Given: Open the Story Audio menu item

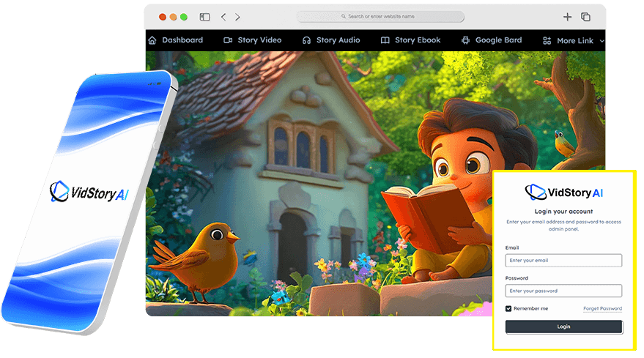Looking at the screenshot, I should (x=331, y=40).
